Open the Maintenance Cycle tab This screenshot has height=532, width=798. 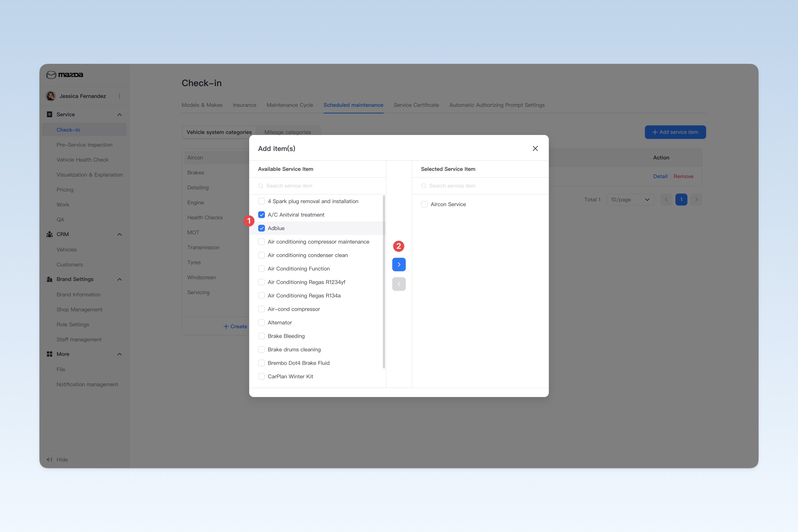[290, 105]
